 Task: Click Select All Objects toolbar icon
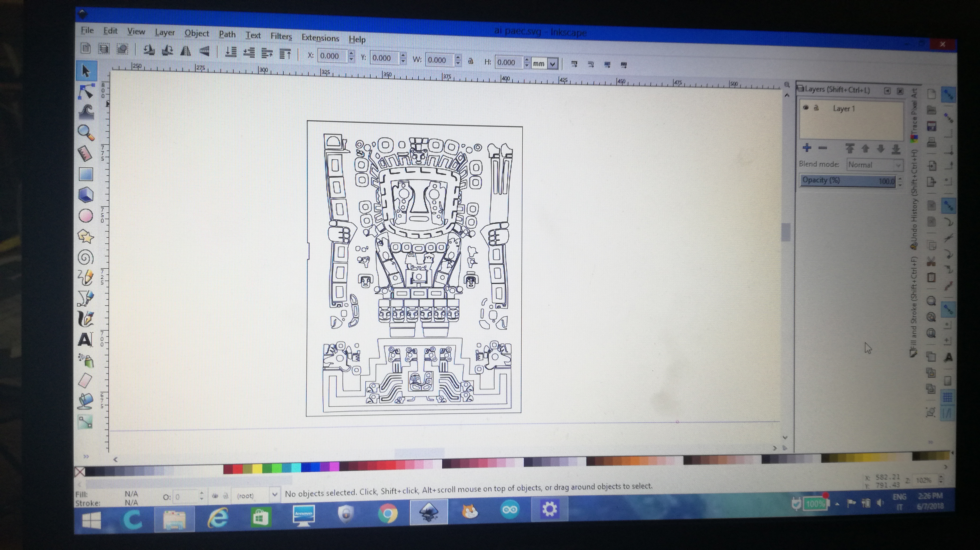(x=86, y=48)
